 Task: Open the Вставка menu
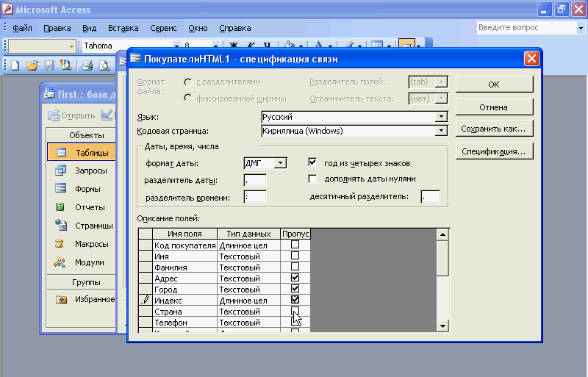[123, 28]
